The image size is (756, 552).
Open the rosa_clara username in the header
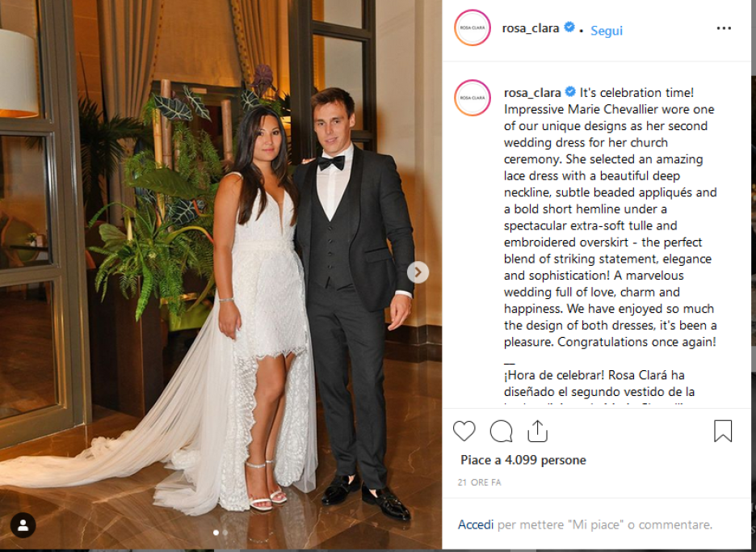click(531, 28)
